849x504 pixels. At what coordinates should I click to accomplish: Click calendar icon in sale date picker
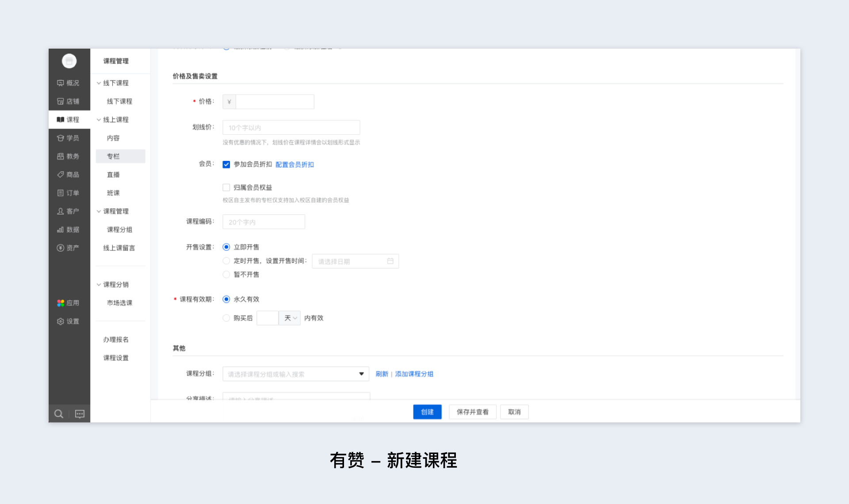[x=390, y=261]
